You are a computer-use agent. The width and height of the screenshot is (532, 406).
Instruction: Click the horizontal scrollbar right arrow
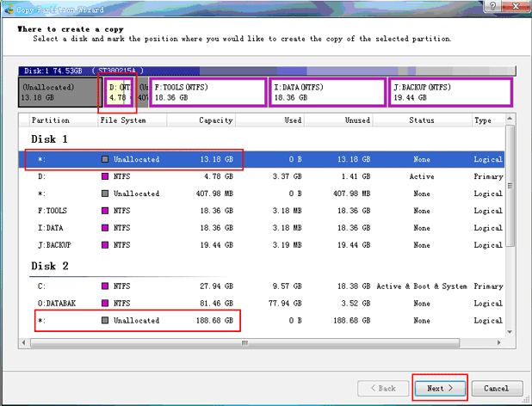pyautogui.click(x=498, y=342)
